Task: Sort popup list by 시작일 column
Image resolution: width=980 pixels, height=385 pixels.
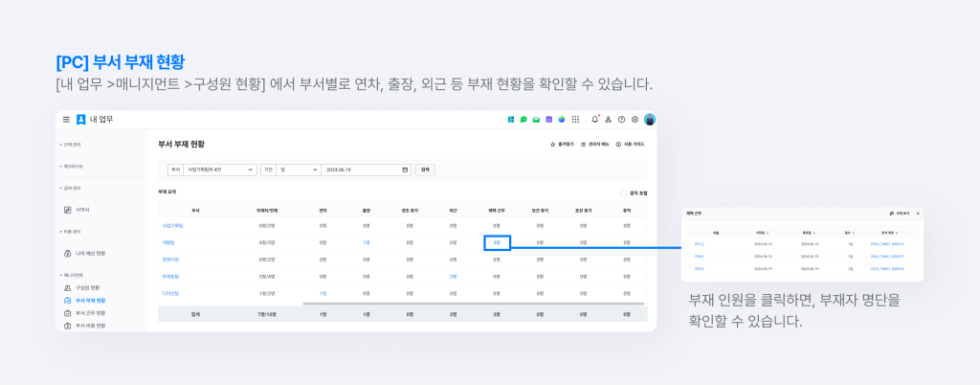Action: 763,233
